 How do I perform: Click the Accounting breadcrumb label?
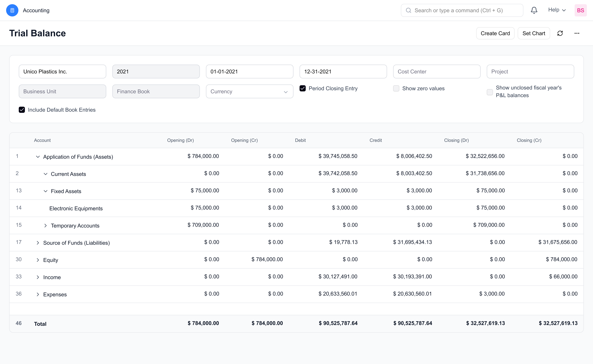pyautogui.click(x=36, y=10)
